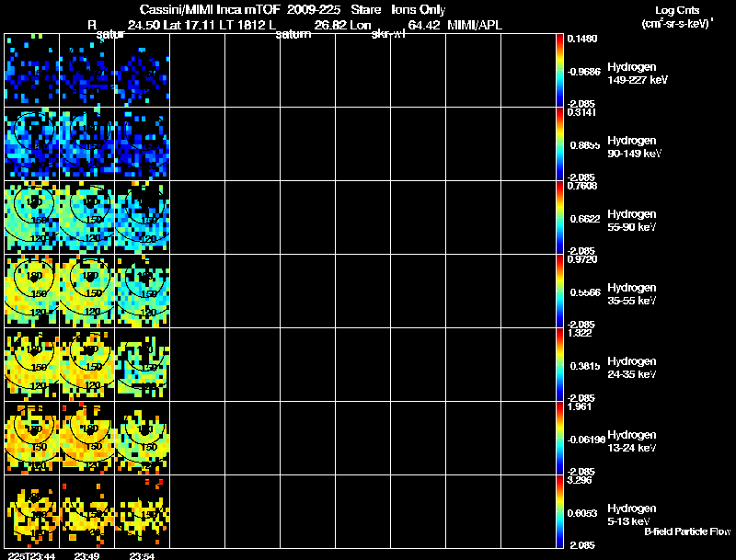Click the color bar for 90-149 keV

(559, 144)
